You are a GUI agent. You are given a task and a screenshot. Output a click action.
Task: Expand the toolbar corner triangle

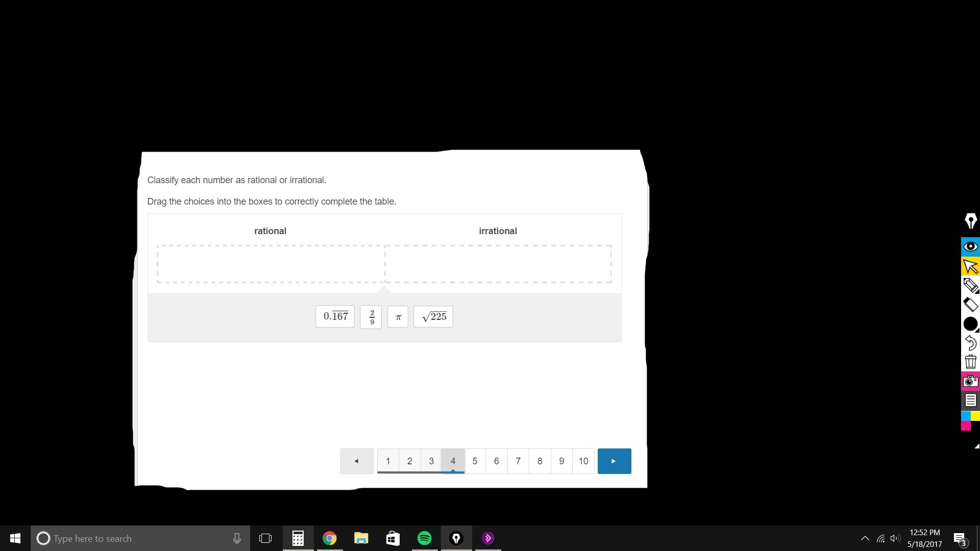[976, 446]
